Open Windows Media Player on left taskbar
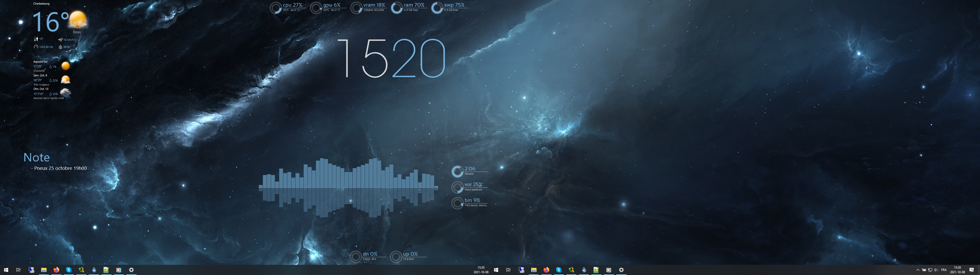 (119, 270)
